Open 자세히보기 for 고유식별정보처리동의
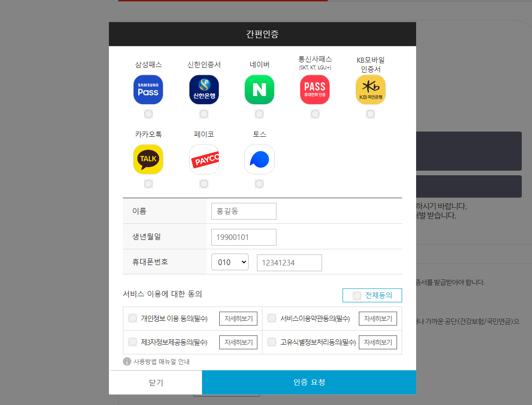Screen dimensions: 532x405 pos(378,342)
